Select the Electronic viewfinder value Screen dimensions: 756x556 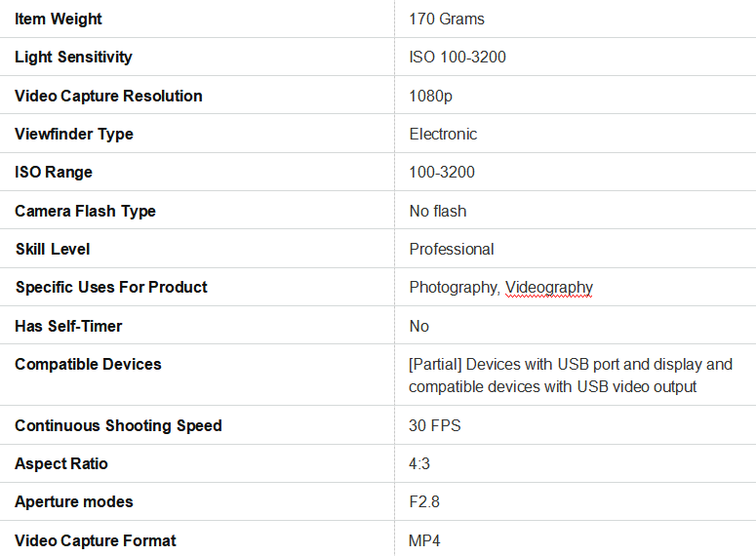tap(443, 134)
